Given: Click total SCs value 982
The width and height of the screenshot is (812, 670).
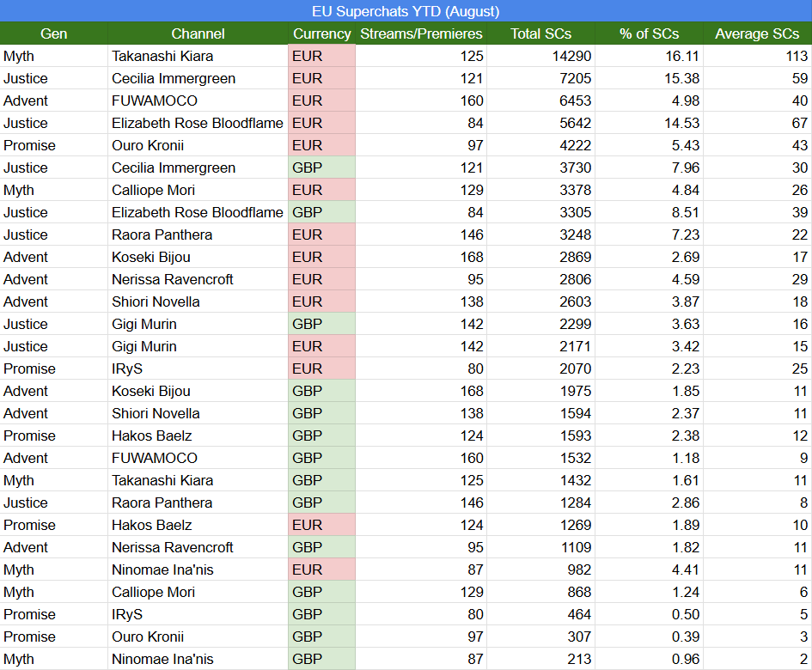Looking at the screenshot, I should tap(578, 569).
